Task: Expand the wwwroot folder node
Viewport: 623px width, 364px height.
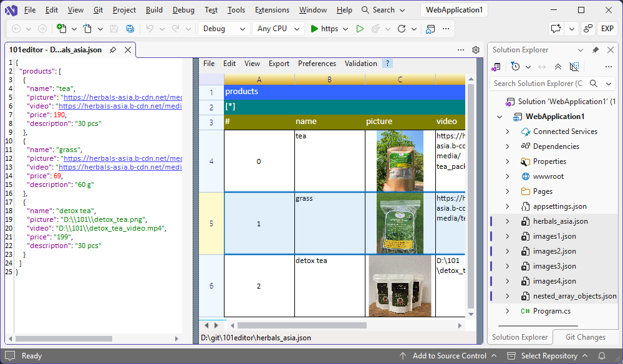Action: (x=508, y=176)
